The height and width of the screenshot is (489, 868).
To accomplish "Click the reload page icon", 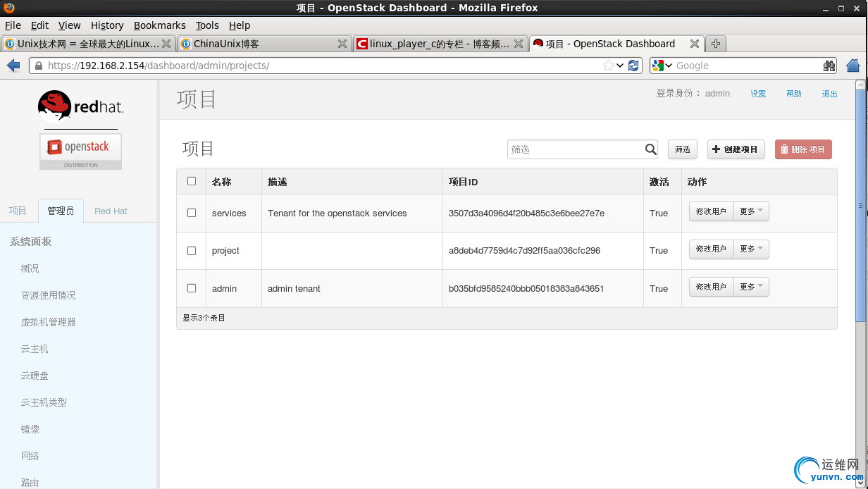I will click(634, 66).
